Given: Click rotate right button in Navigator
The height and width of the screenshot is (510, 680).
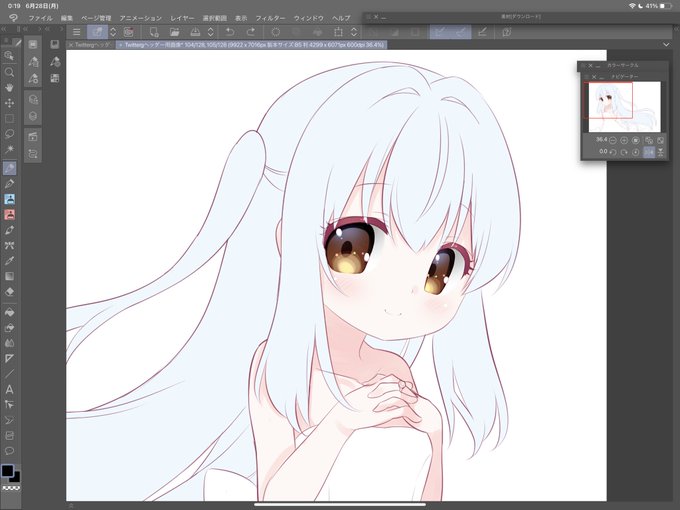Looking at the screenshot, I should 624,152.
